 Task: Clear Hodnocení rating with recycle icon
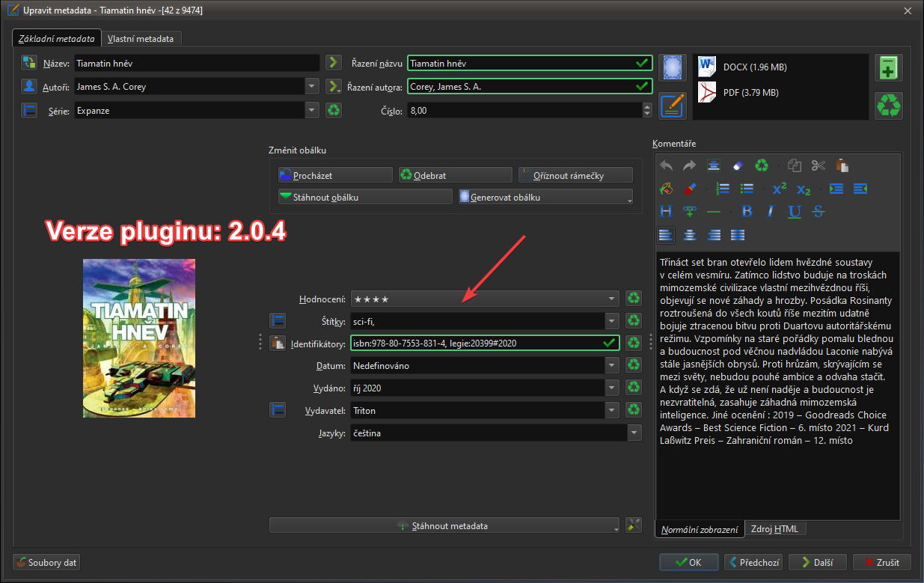tap(634, 299)
